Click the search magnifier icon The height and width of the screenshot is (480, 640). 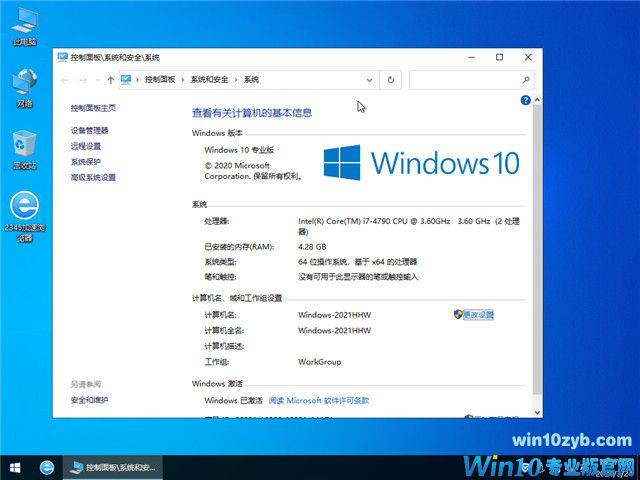(526, 80)
